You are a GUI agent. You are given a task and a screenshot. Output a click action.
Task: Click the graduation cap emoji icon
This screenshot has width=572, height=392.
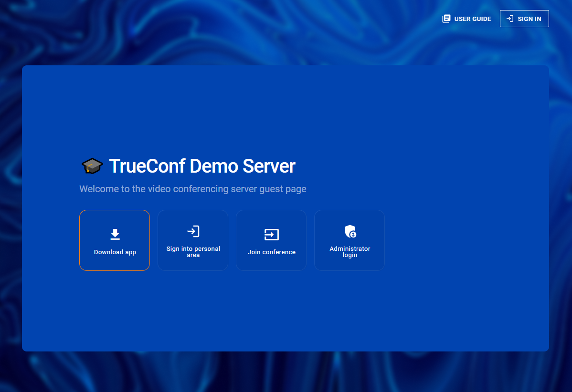92,166
